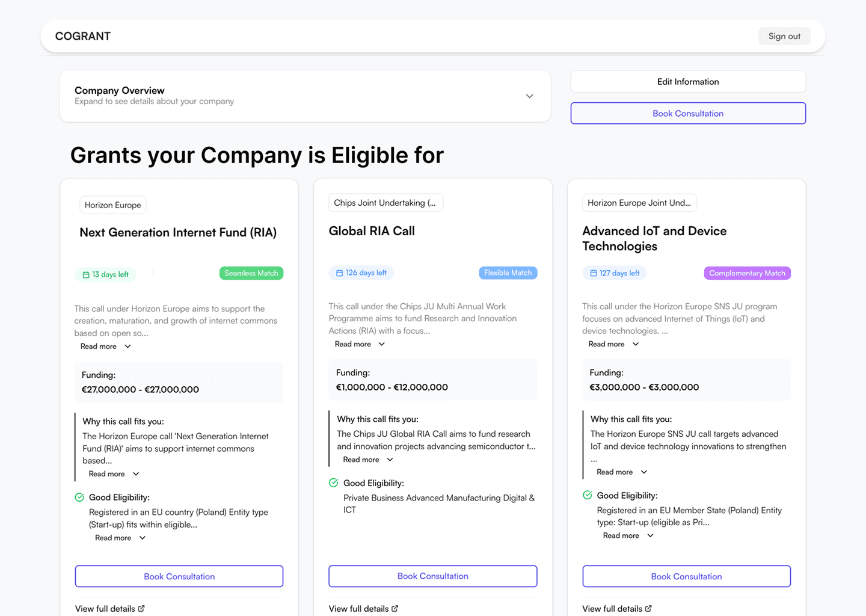Click the Horizon Europe programme tag

click(112, 205)
